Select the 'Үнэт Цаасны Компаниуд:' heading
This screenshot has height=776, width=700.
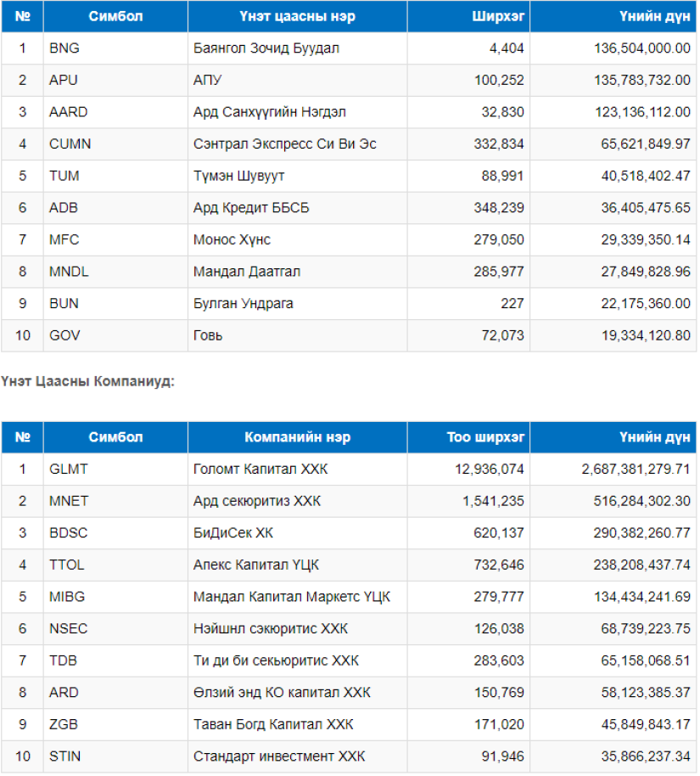point(87,381)
